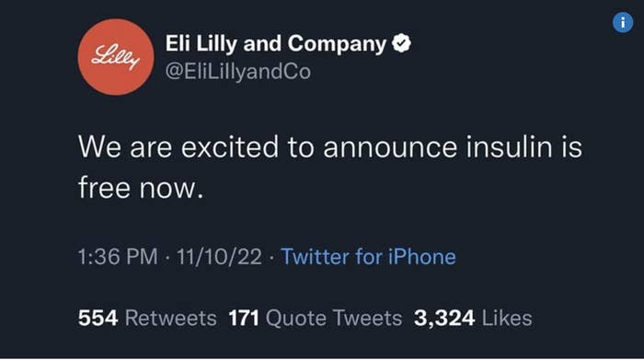Screen dimensions: 644x360
Task: View the Quote Tweets label
Action: [x=334, y=318]
